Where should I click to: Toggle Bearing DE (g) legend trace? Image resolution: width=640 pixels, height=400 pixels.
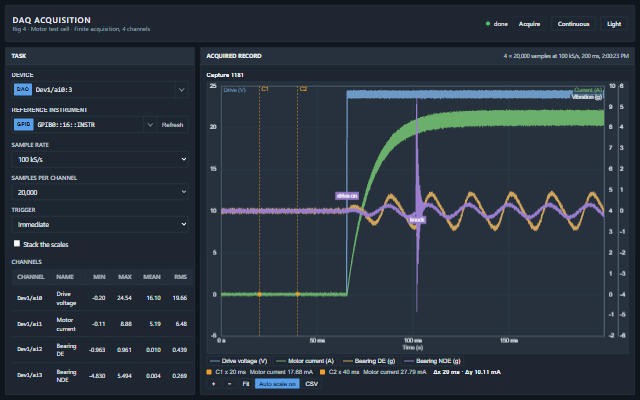point(369,361)
